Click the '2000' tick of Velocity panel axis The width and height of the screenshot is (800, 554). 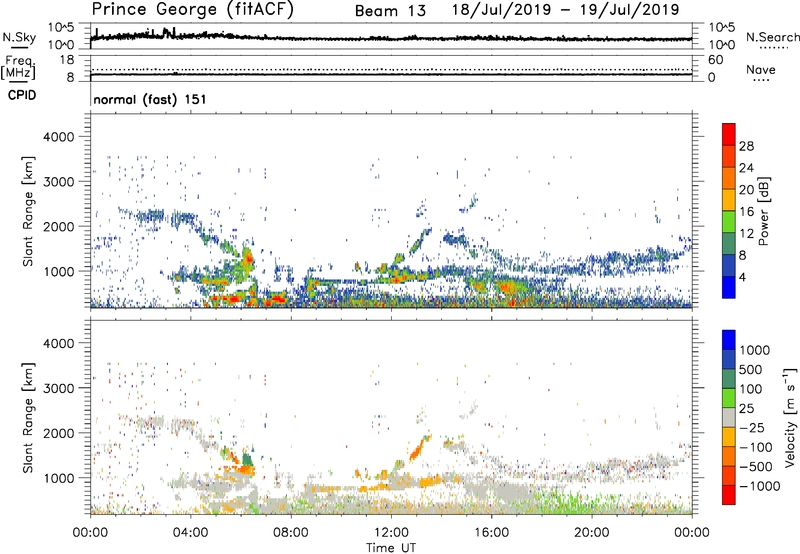click(x=58, y=433)
